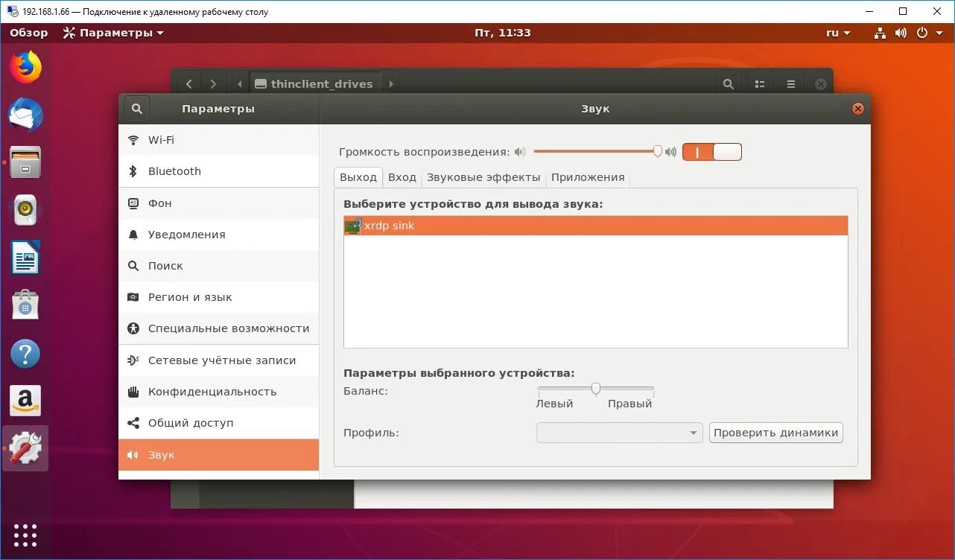Screen dimensions: 955x560
Task: Select Bluetooth in the settings sidebar
Action: [218, 171]
